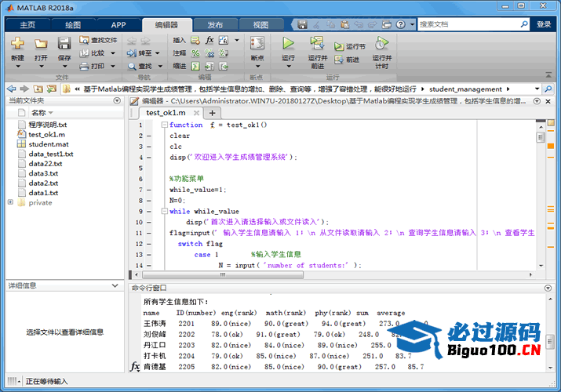Click the plus button to add new tab
This screenshot has width=561, height=392.
212,113
